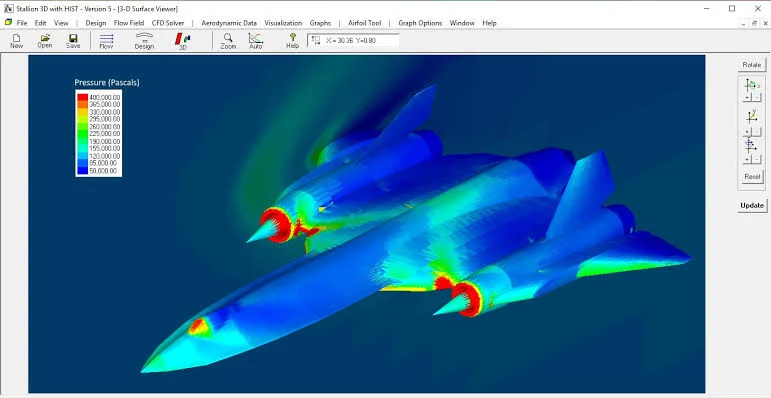771x398 pixels.
Task: Open the Graph Options menu
Action: [420, 23]
